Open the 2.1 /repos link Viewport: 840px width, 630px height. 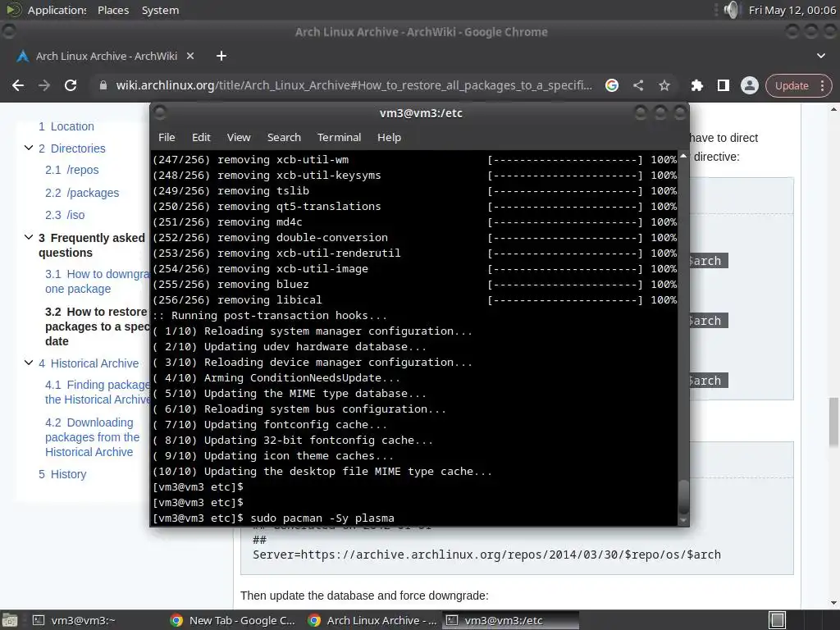[x=72, y=170]
